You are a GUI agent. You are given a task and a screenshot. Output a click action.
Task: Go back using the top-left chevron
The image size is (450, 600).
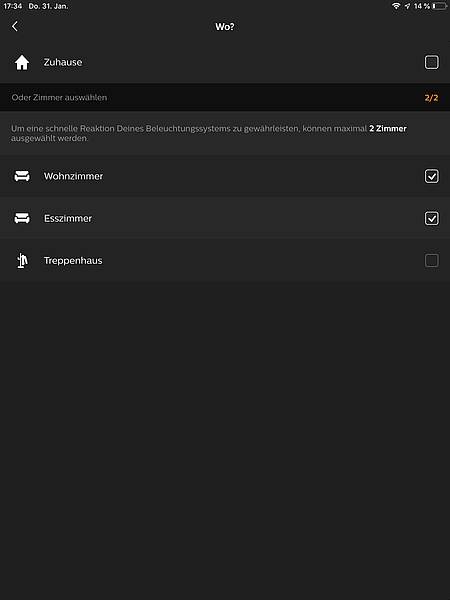[x=15, y=26]
